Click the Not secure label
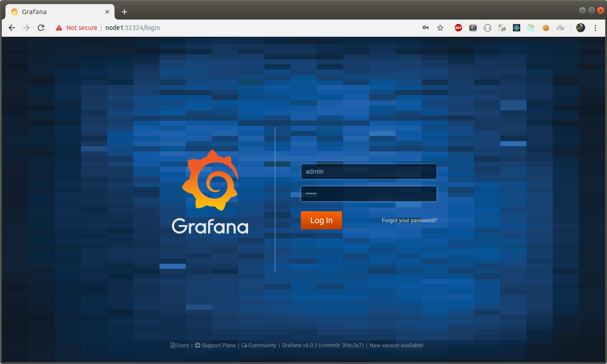 tap(82, 28)
